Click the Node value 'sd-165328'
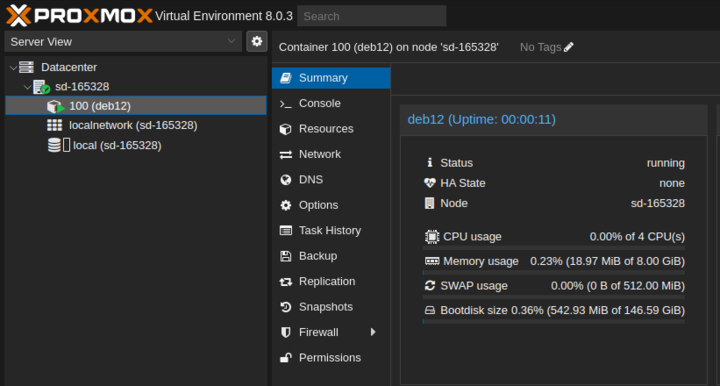The image size is (720, 386). tap(658, 203)
